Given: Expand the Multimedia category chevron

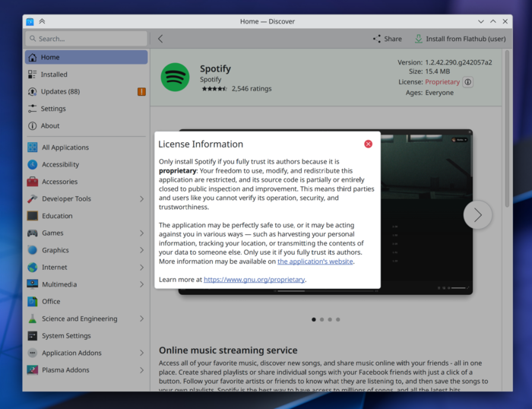Looking at the screenshot, I should coord(142,284).
